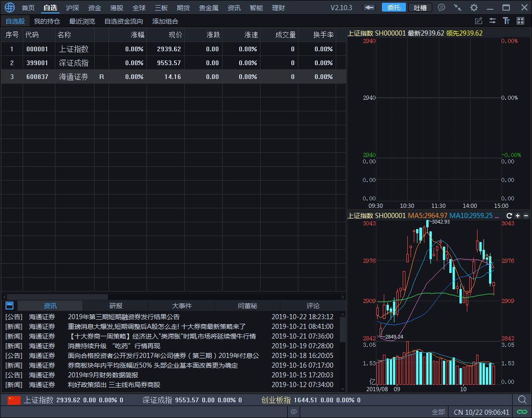
Task: Open settings gear icon
Action: (x=474, y=7)
